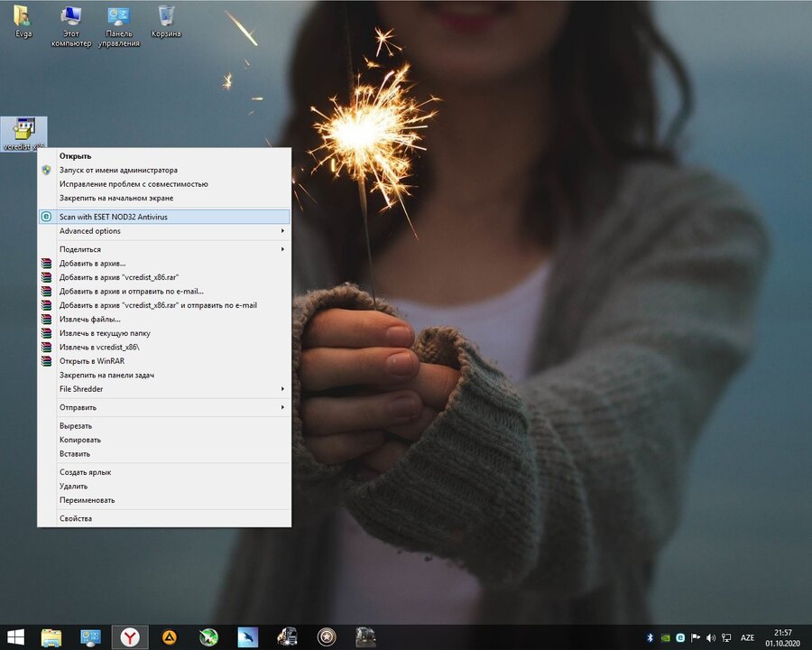
Task: Expand the Отправить submenu
Action: [x=78, y=407]
